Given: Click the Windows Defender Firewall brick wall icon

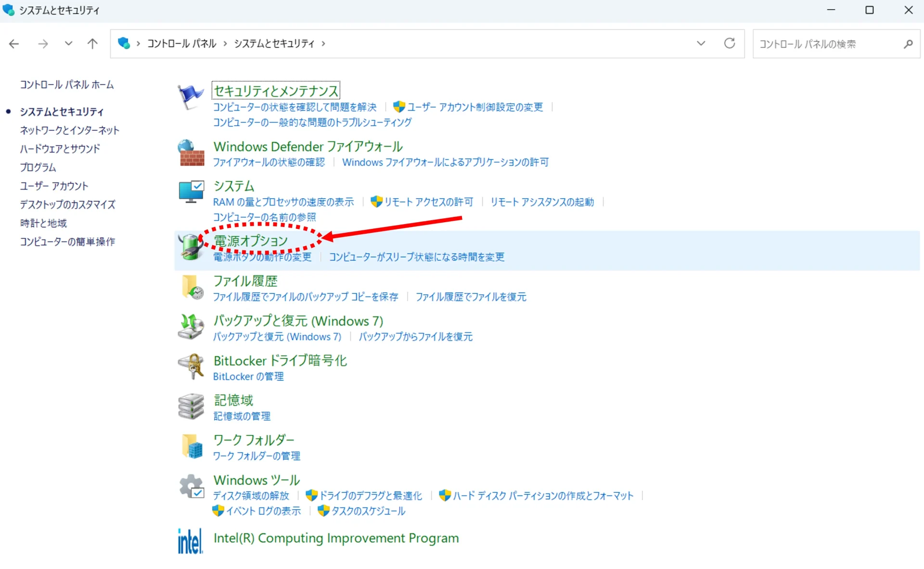Looking at the screenshot, I should pyautogui.click(x=191, y=153).
